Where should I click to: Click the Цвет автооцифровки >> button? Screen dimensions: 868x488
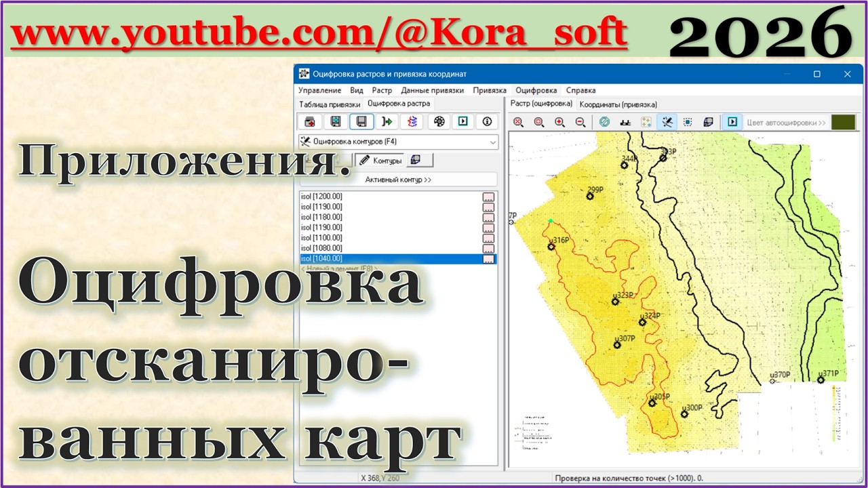point(786,123)
